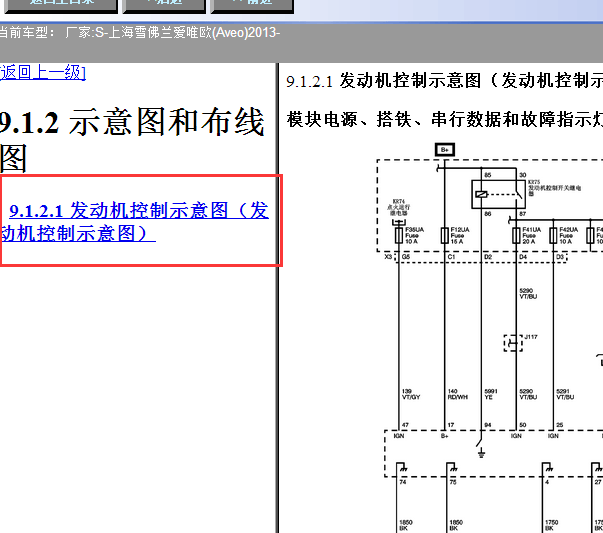Click the F36UA Fuse 10 A label
The height and width of the screenshot is (533, 603).
(414, 235)
